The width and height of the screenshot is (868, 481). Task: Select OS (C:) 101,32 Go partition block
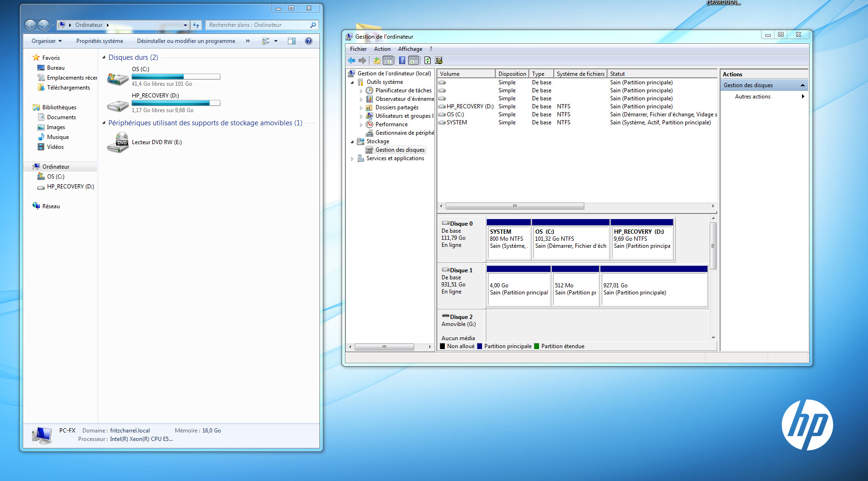pyautogui.click(x=571, y=239)
